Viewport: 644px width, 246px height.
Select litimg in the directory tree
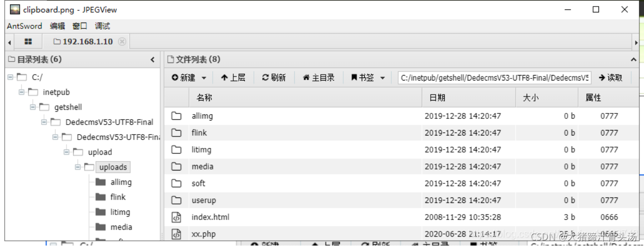120,212
